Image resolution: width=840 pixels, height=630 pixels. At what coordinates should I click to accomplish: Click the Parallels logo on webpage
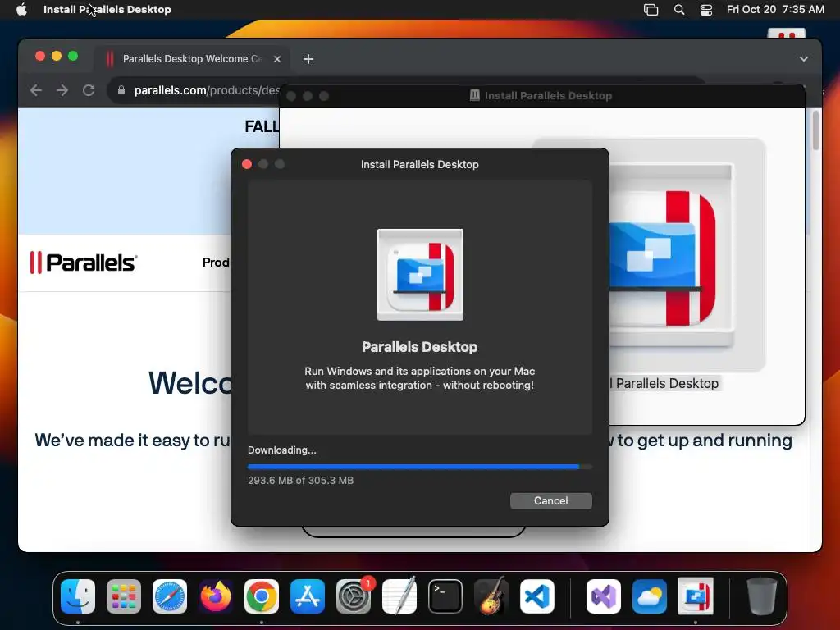click(84, 262)
